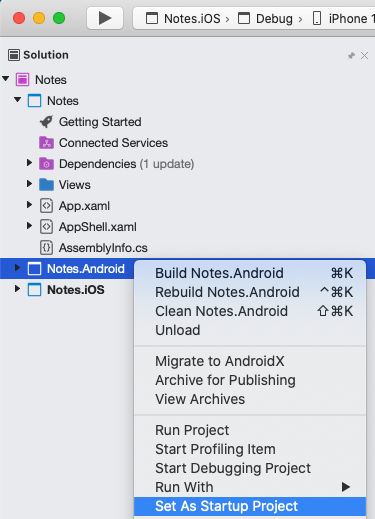Choose Rebuild Notes.Android from context menu
375x519 pixels.
tap(250, 292)
